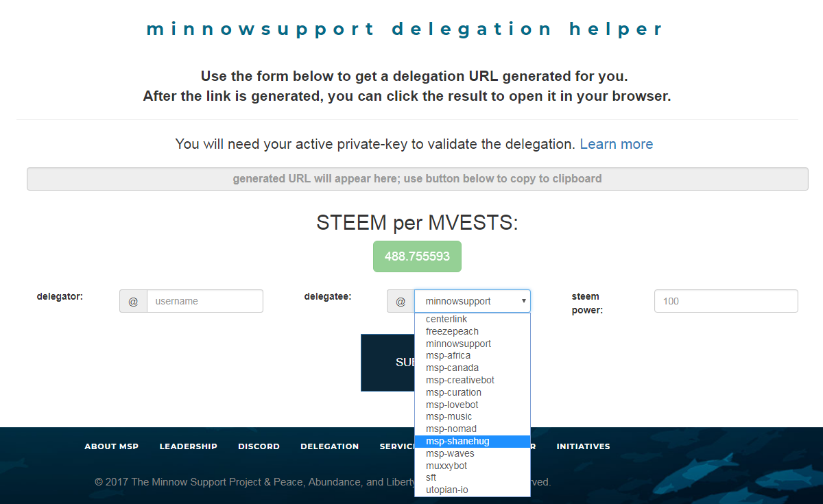The height and width of the screenshot is (504, 823).
Task: Choose msp-waves as delegatee
Action: pos(473,454)
